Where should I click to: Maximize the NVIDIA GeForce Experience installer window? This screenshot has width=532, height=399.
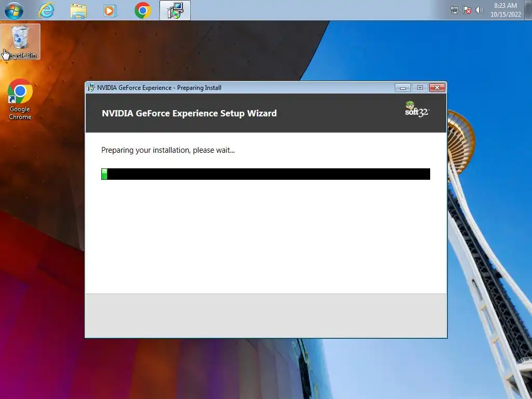point(420,88)
